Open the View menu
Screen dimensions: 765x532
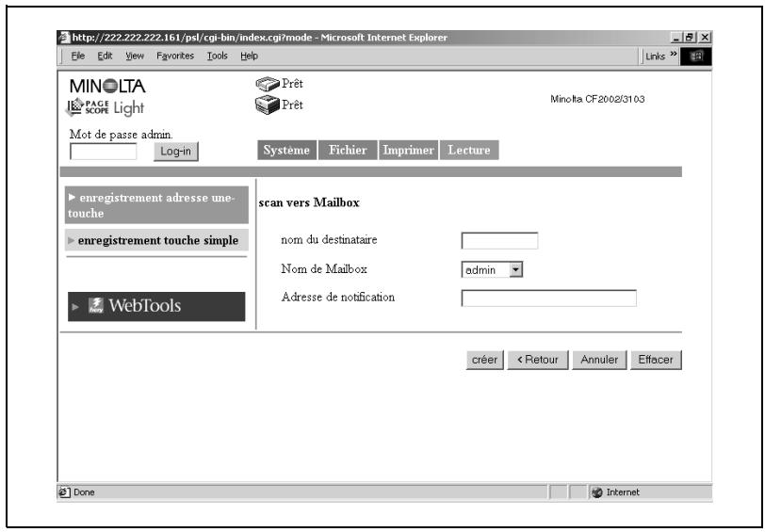click(135, 56)
